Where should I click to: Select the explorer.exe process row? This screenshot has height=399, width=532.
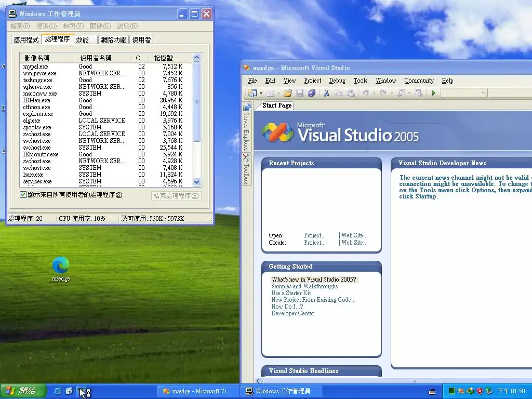(106, 114)
